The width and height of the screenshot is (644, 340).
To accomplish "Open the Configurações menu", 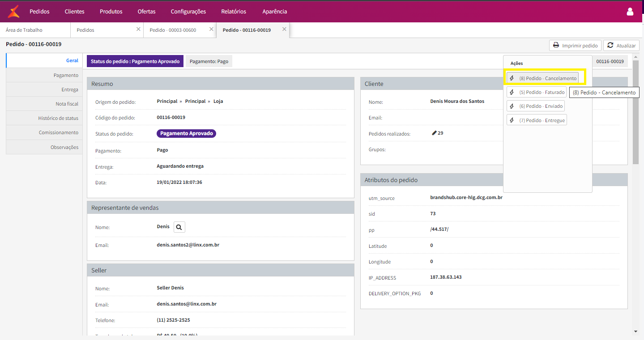I will [x=188, y=12].
